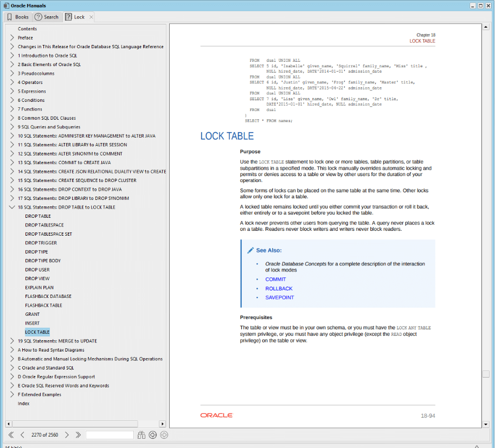The image size is (495, 448).
Task: Expand the '4 Operators' chapter
Action: 12,82
